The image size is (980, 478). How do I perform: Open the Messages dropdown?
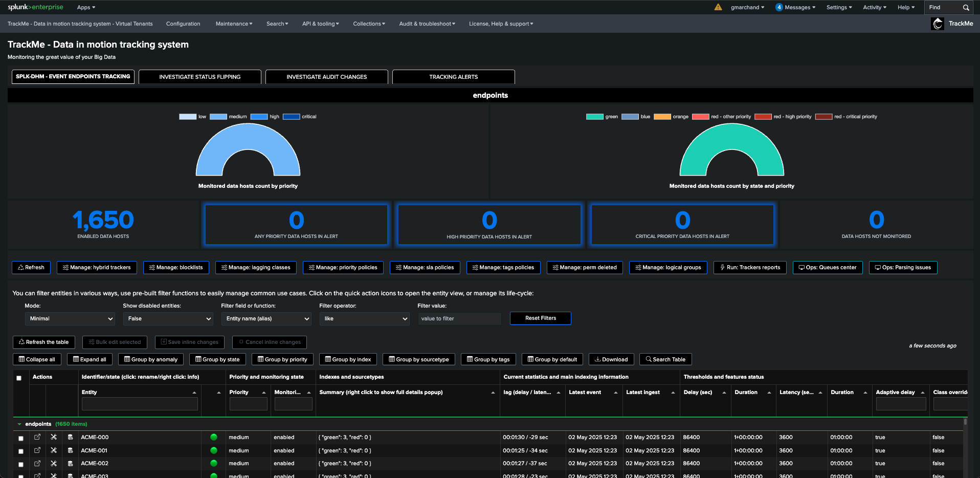796,7
